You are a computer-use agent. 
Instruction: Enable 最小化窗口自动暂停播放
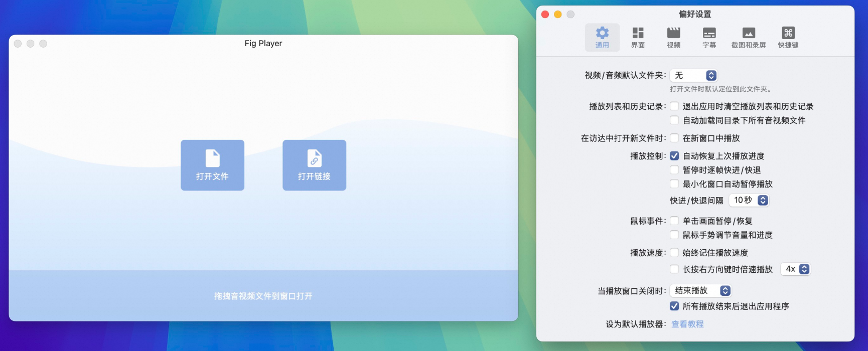675,184
